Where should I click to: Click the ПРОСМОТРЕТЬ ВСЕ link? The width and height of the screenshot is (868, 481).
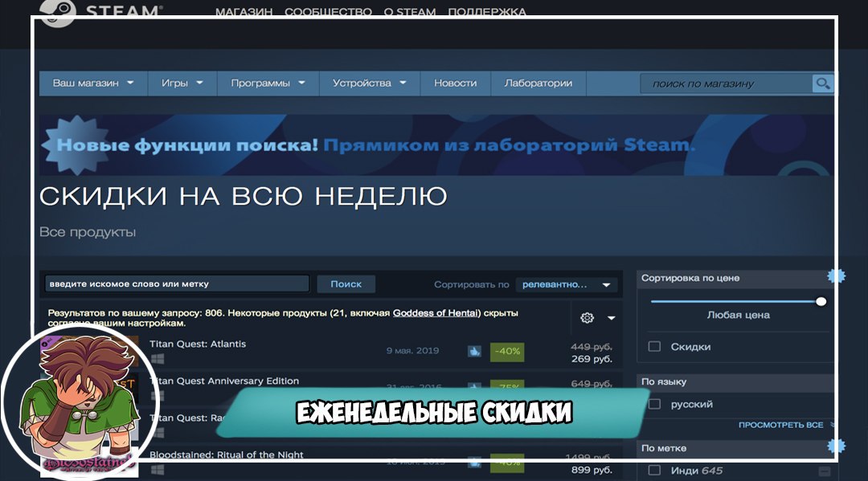point(780,425)
